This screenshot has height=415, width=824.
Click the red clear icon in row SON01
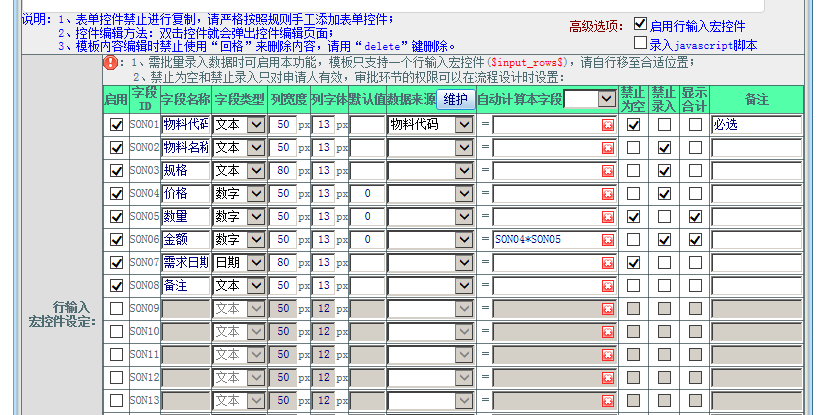point(608,125)
